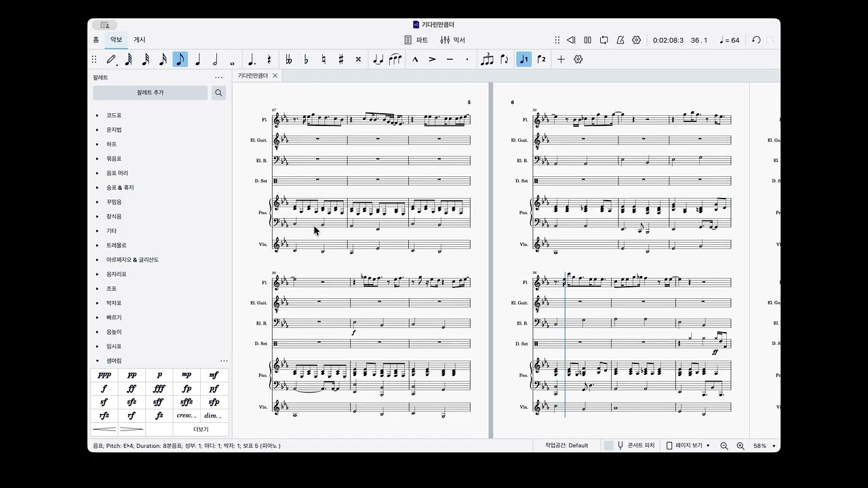Select the 32nd note duration
The image size is (868, 488).
(x=145, y=60)
